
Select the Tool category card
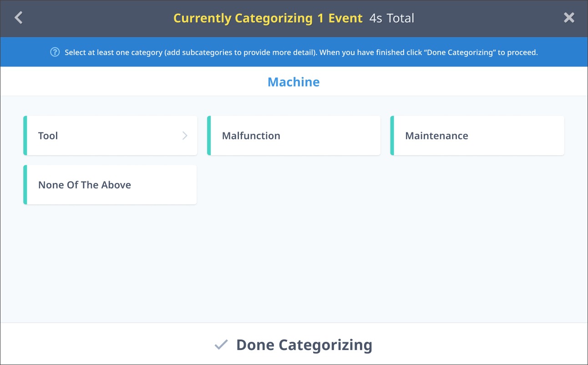[x=110, y=136]
